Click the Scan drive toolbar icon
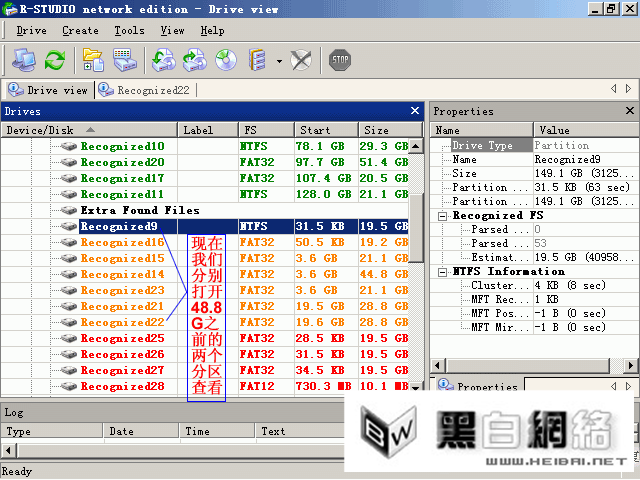640x480 pixels. point(124,61)
